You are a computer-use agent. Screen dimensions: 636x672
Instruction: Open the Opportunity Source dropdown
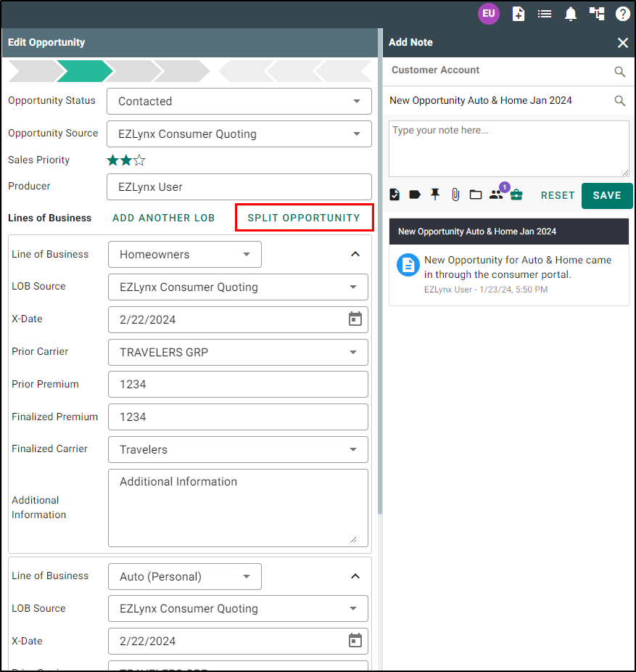(x=239, y=134)
